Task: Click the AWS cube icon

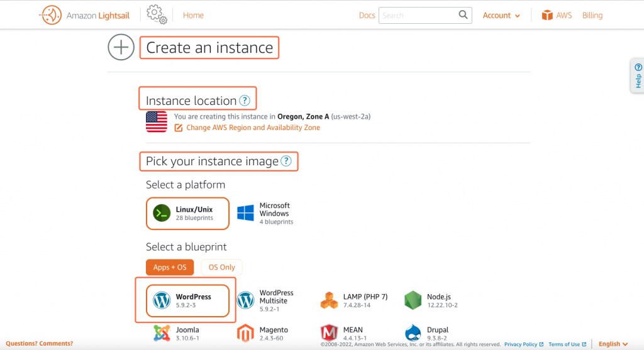Action: 547,15
